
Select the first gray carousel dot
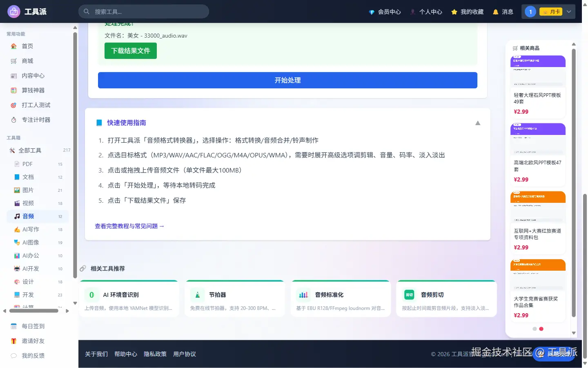coord(535,329)
